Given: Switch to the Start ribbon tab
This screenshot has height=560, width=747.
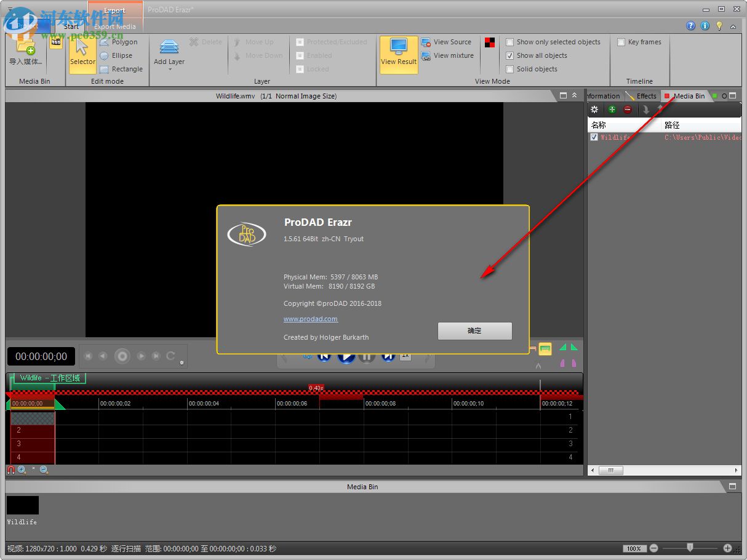Looking at the screenshot, I should pyautogui.click(x=71, y=26).
